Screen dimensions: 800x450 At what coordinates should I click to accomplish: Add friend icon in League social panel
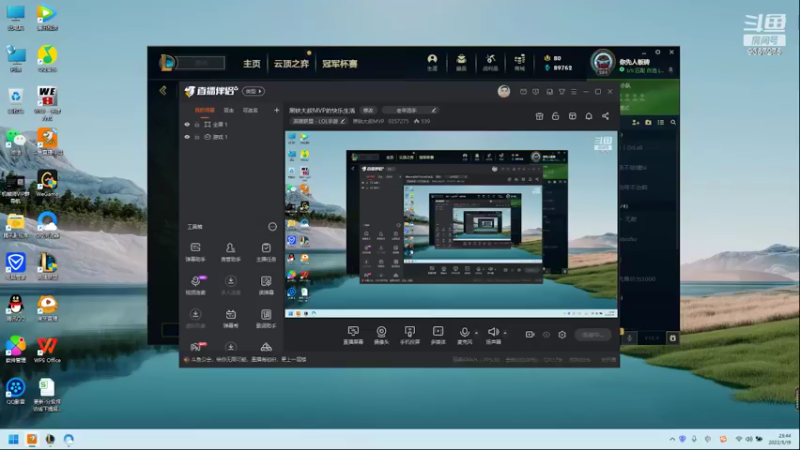636,122
